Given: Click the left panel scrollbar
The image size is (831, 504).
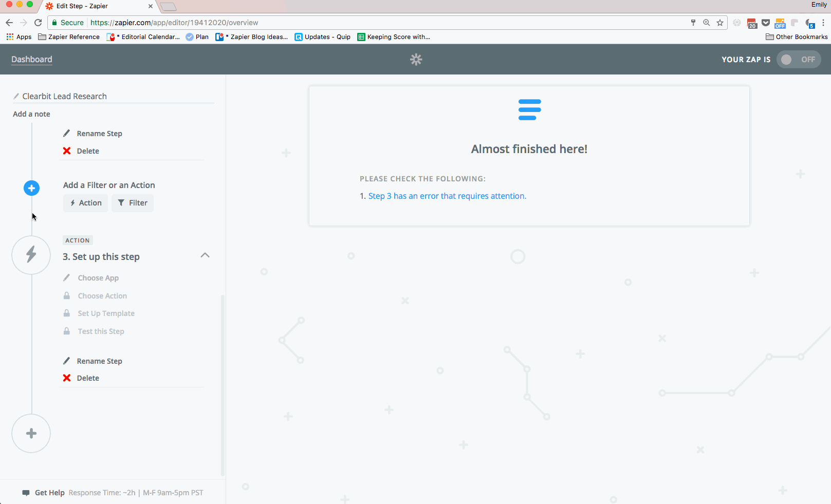Looking at the screenshot, I should pyautogui.click(x=223, y=385).
